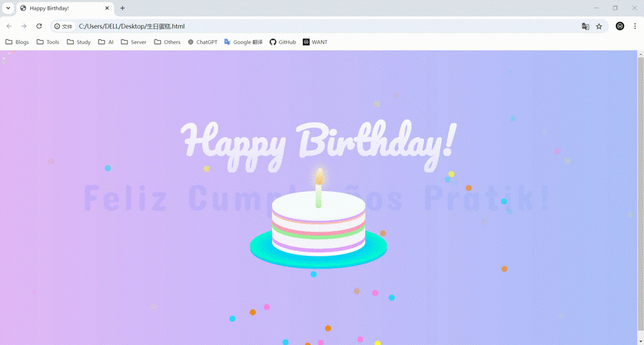Click the file info icon in address bar
Viewport: 644px width, 345px height.
pos(64,26)
